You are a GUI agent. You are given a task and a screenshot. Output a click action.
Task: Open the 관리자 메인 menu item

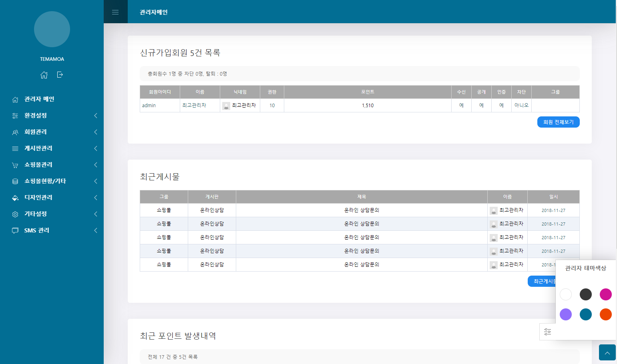(39, 99)
